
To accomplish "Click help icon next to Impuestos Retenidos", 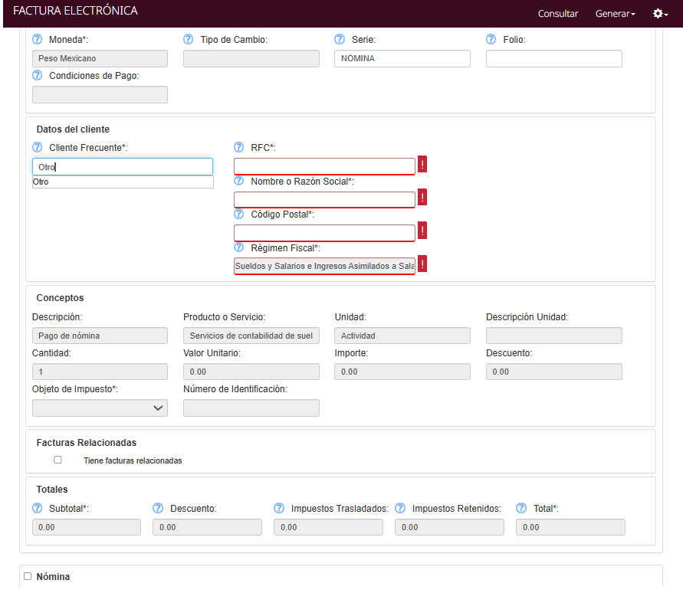I will pos(400,509).
